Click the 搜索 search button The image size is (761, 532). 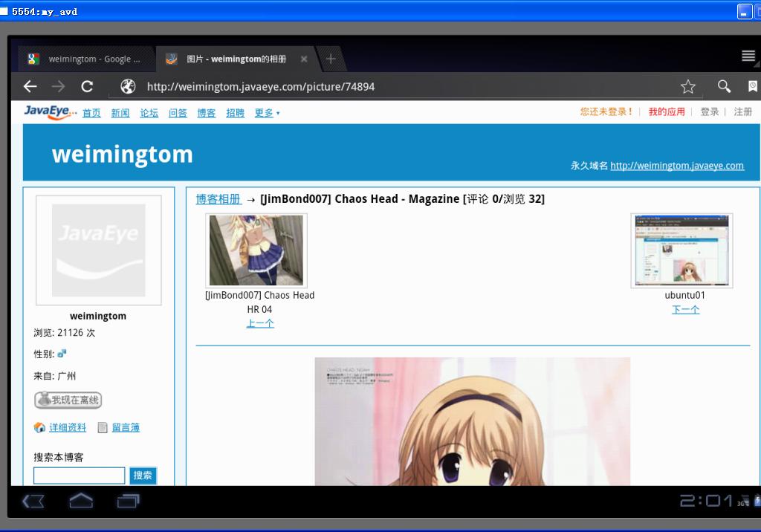pos(143,476)
